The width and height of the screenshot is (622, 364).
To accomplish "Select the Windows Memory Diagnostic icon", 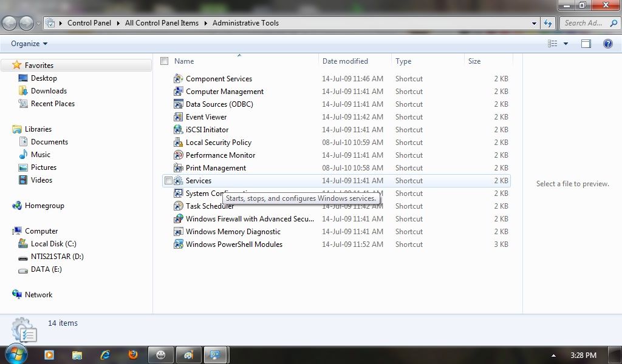I will (178, 231).
